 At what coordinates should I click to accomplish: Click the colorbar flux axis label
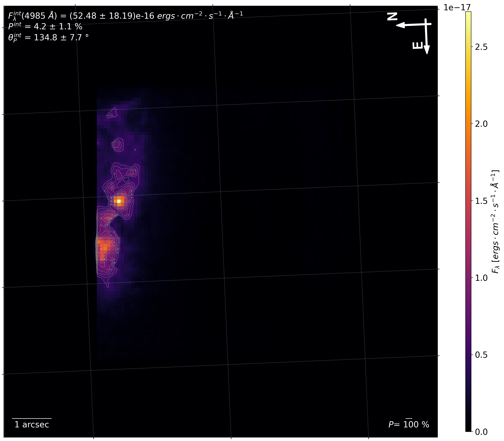coord(495,221)
